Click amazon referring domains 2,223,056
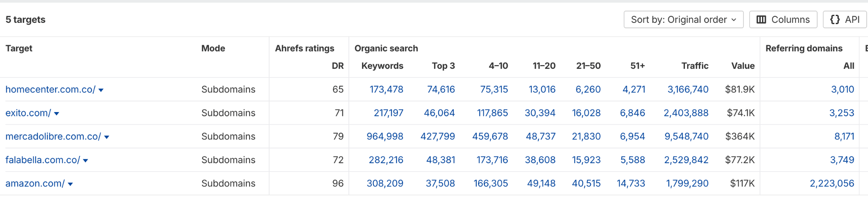Image resolution: width=868 pixels, height=200 pixels. tap(832, 183)
